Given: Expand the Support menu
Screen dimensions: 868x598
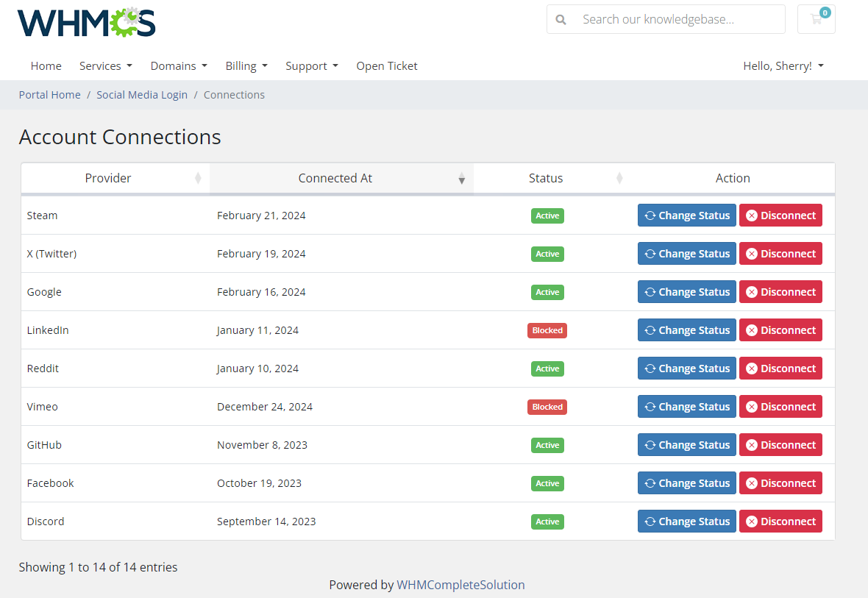Looking at the screenshot, I should click(x=312, y=66).
